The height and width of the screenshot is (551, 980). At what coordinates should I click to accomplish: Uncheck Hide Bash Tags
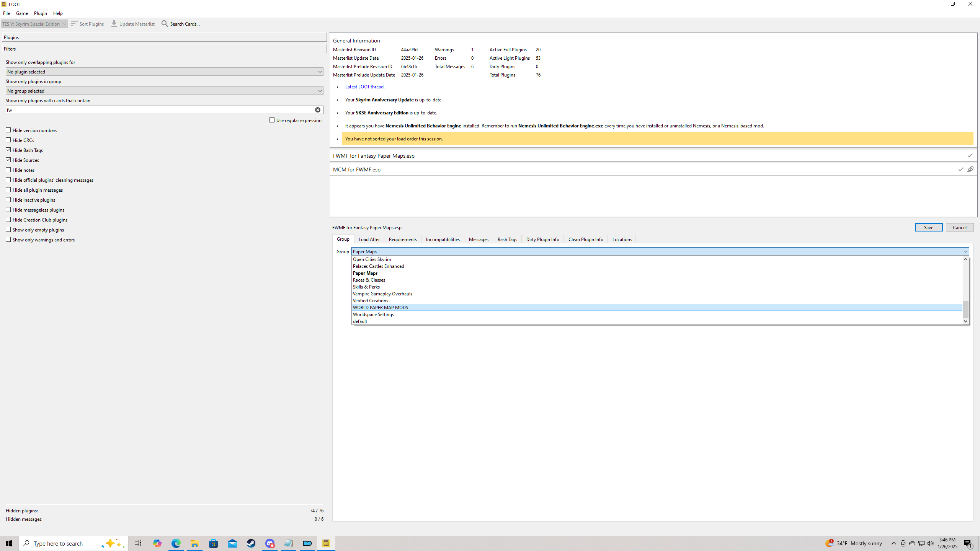[x=8, y=150]
